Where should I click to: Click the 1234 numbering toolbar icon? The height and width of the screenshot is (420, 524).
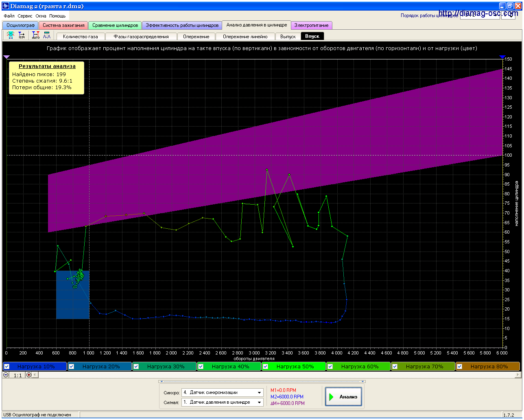[x=22, y=35]
